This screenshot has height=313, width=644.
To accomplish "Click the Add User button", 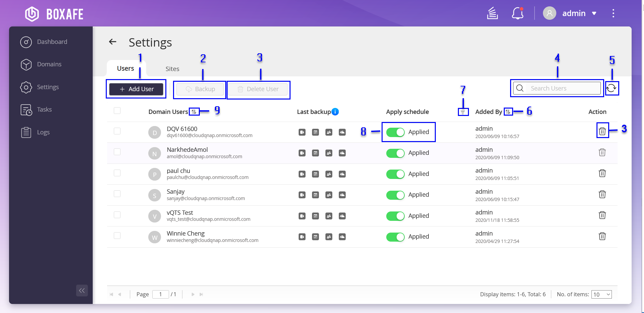I will [136, 89].
